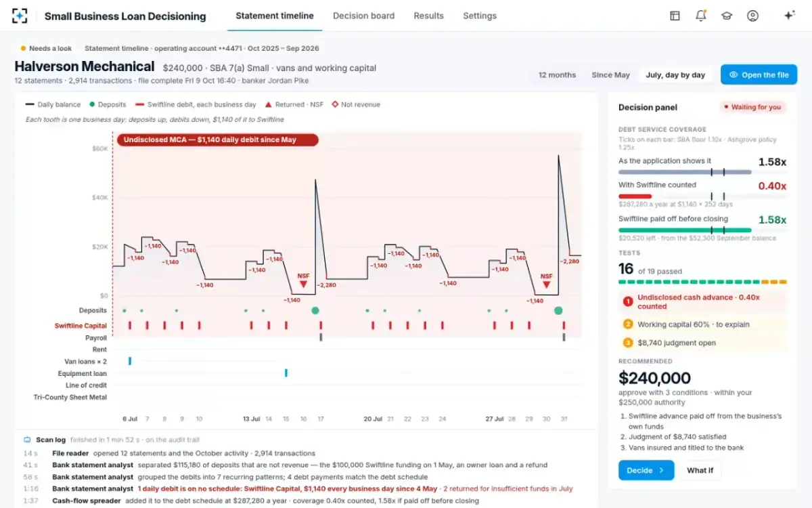Image resolution: width=812 pixels, height=508 pixels.
Task: Open Undisclosed cash advance test
Action: tap(702, 301)
